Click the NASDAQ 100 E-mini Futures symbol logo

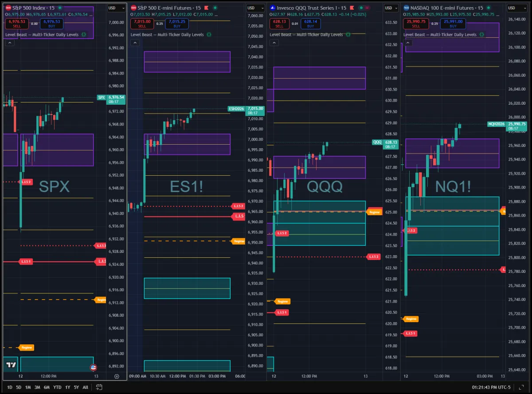pos(407,8)
